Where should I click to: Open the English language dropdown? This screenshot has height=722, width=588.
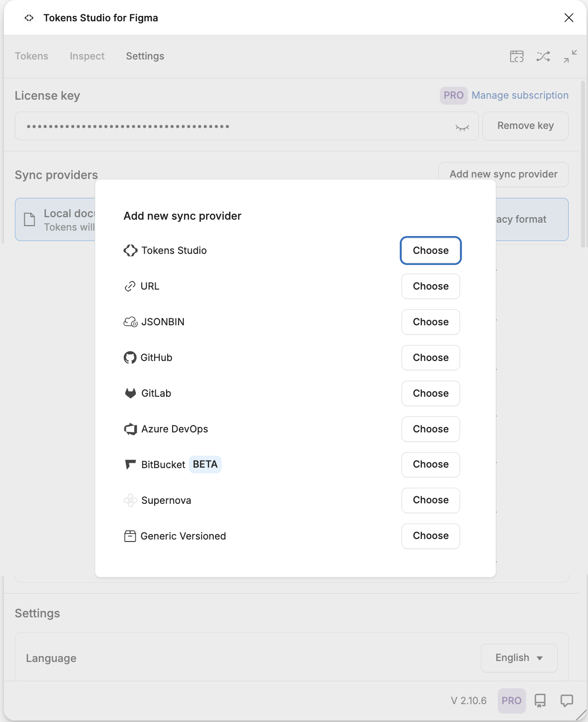coord(519,658)
